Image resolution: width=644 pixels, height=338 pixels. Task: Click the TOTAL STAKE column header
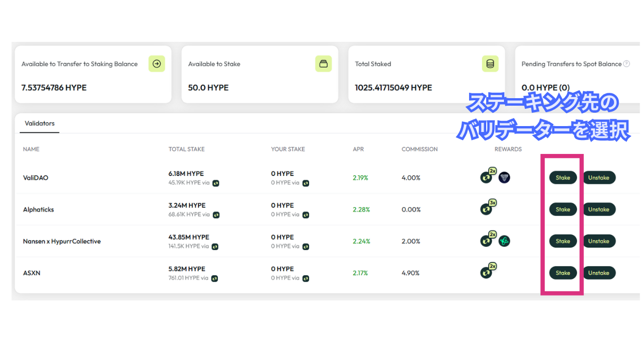click(186, 149)
